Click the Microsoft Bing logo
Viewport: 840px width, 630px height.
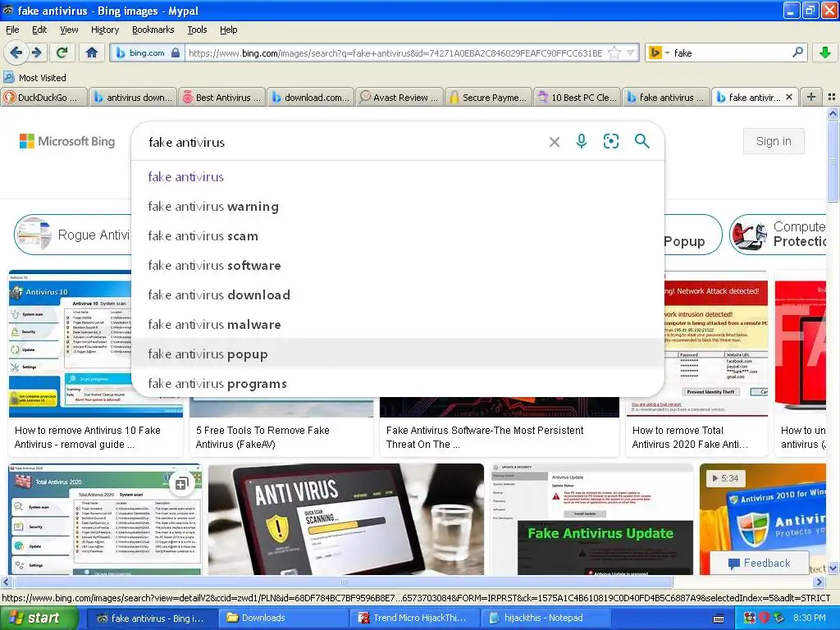tap(67, 141)
